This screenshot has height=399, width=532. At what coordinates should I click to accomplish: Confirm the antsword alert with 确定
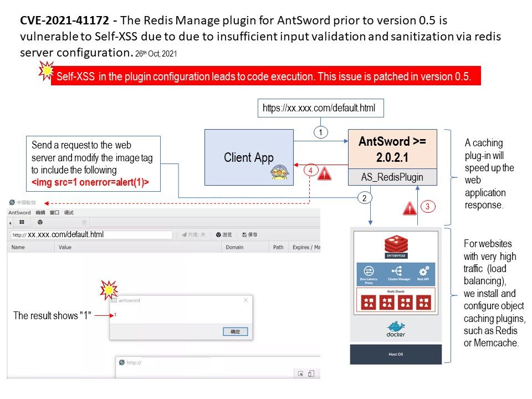pyautogui.click(x=235, y=331)
